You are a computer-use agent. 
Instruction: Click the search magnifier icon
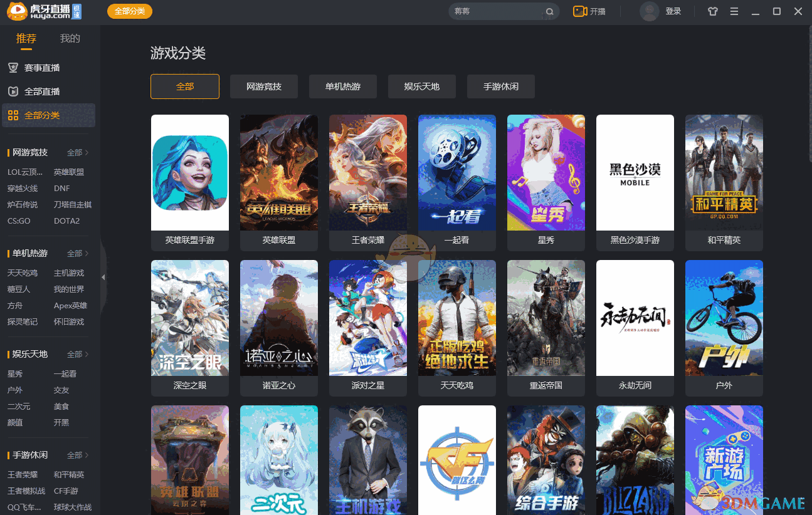click(550, 11)
